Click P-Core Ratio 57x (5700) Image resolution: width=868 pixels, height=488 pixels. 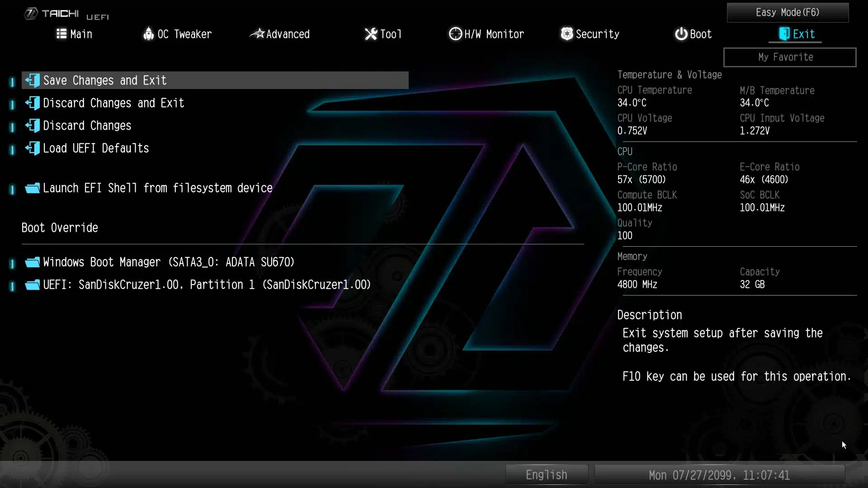click(642, 180)
